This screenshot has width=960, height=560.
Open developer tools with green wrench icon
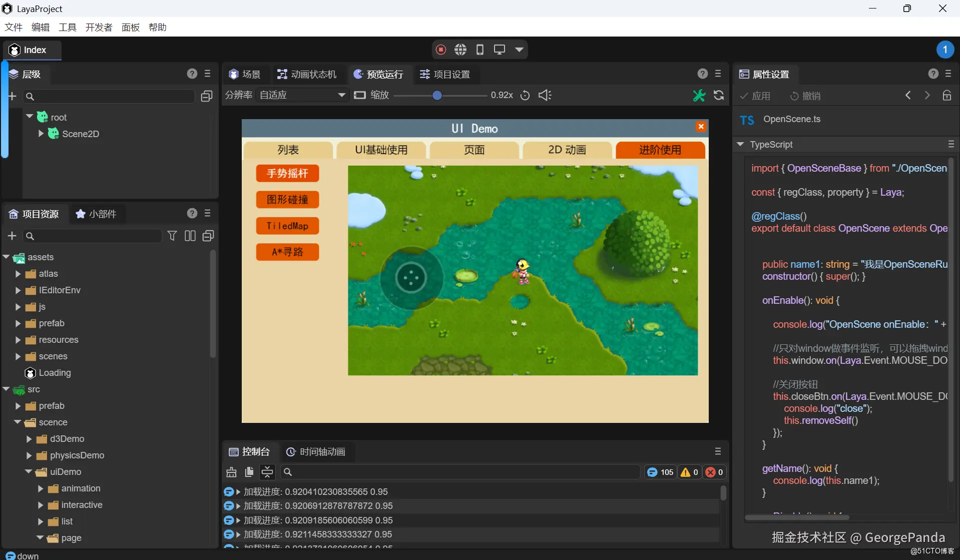click(699, 95)
